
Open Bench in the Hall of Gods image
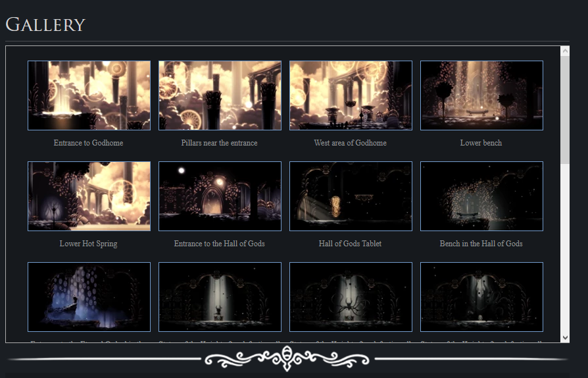click(481, 196)
